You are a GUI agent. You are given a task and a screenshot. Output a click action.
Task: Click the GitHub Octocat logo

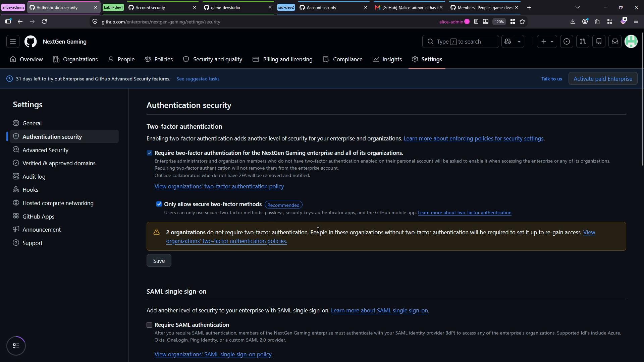31,42
